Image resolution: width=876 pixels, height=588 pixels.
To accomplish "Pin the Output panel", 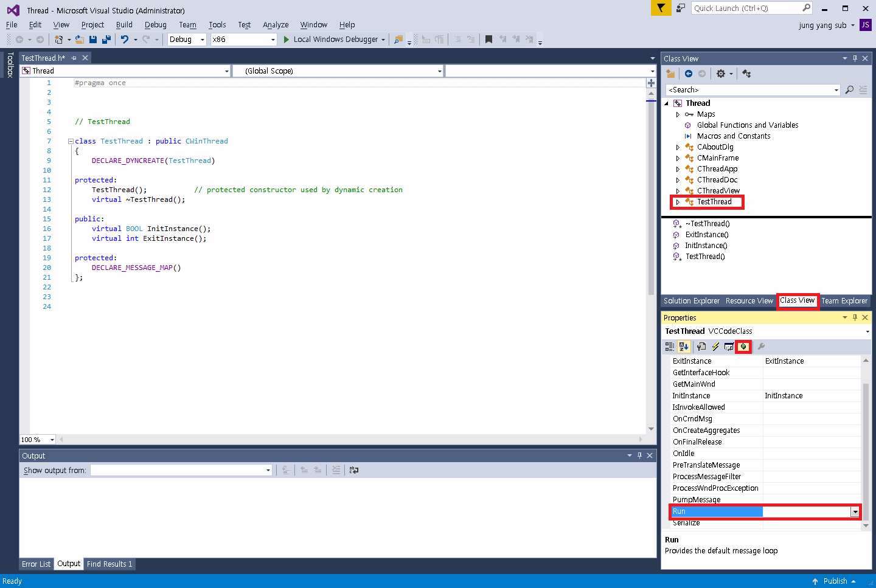I will (639, 455).
